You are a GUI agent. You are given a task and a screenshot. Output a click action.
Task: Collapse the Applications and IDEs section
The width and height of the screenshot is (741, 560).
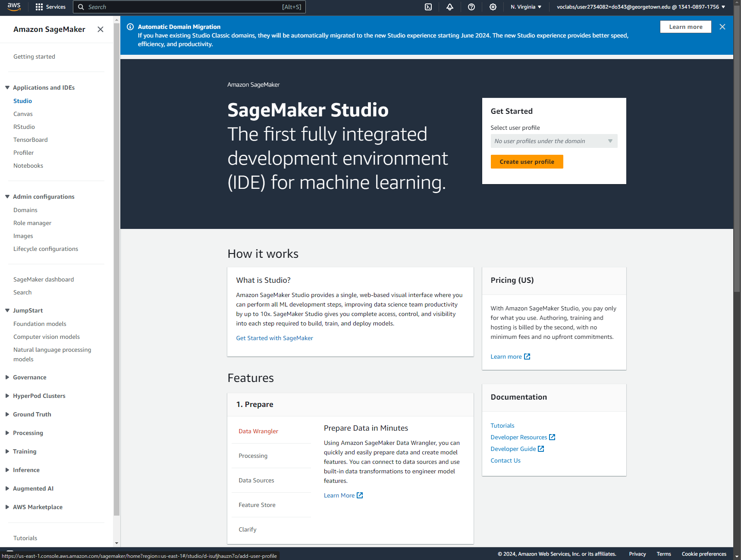click(x=7, y=88)
